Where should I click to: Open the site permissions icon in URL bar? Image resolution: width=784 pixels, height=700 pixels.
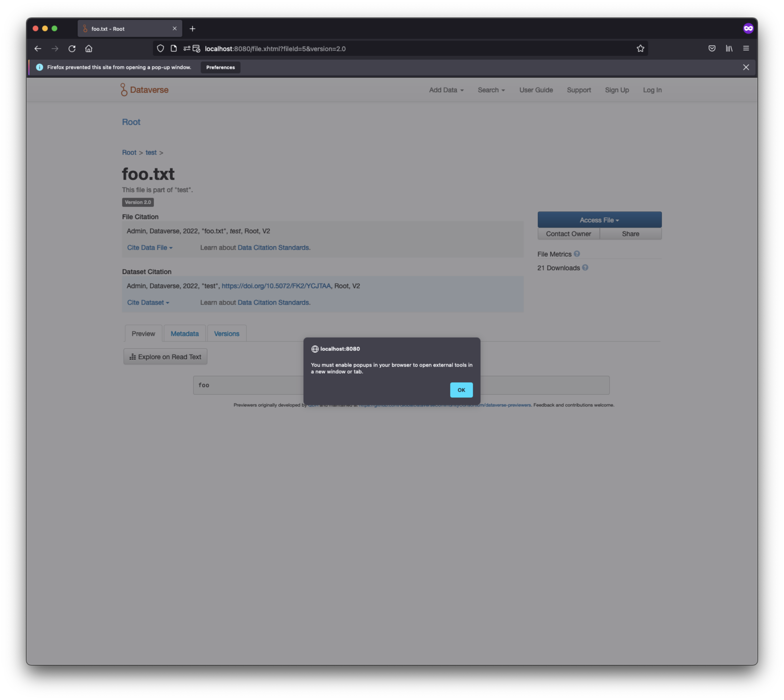point(187,49)
